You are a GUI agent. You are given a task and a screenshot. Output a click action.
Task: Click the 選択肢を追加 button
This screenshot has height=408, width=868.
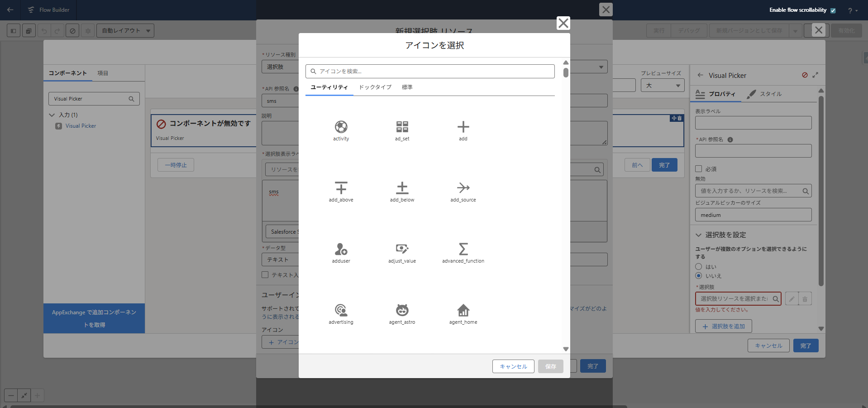point(723,326)
